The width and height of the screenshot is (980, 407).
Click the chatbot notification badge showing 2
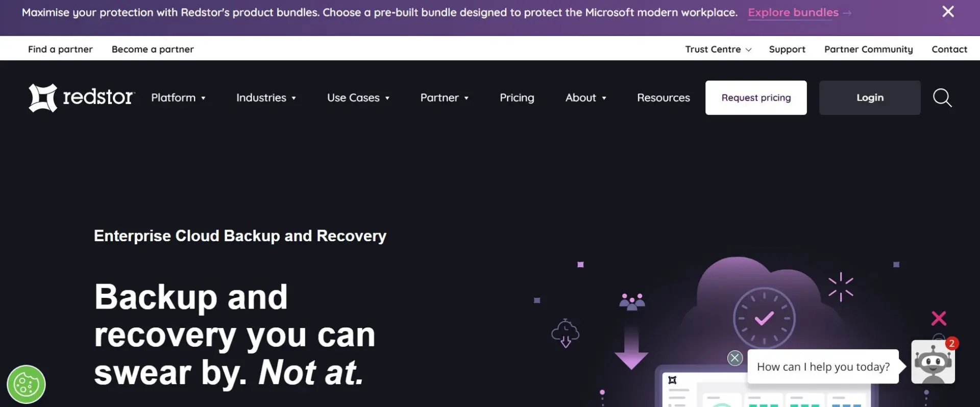pyautogui.click(x=951, y=343)
